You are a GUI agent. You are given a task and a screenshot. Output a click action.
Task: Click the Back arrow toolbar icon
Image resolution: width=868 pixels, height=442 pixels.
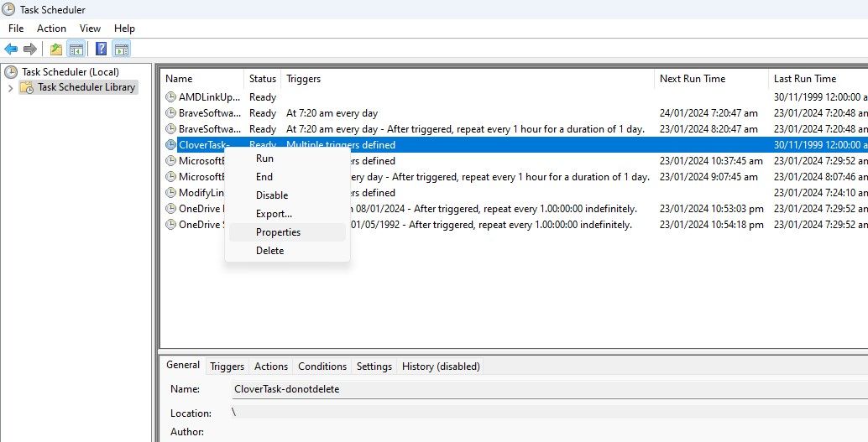pos(11,49)
